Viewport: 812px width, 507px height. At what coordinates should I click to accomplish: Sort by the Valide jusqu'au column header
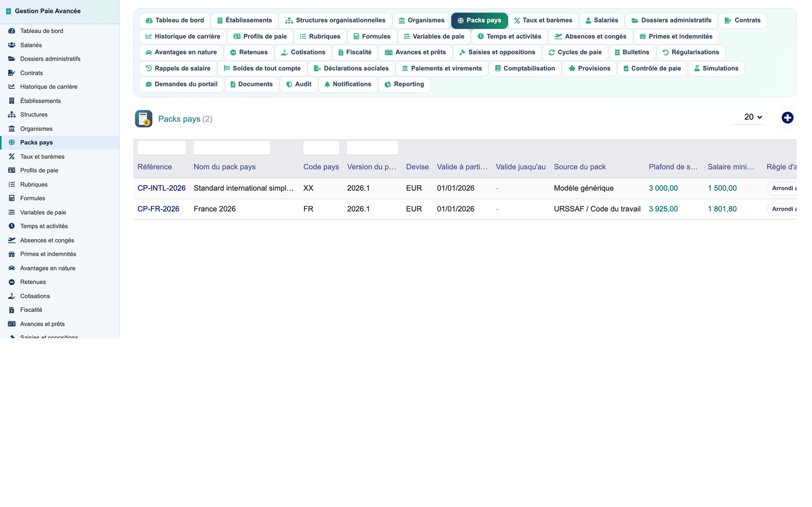click(520, 167)
